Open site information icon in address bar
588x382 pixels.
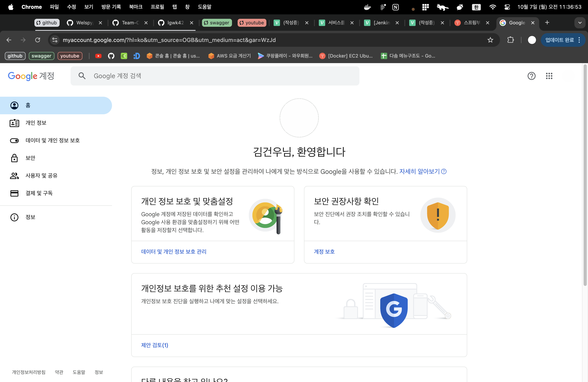[55, 40]
